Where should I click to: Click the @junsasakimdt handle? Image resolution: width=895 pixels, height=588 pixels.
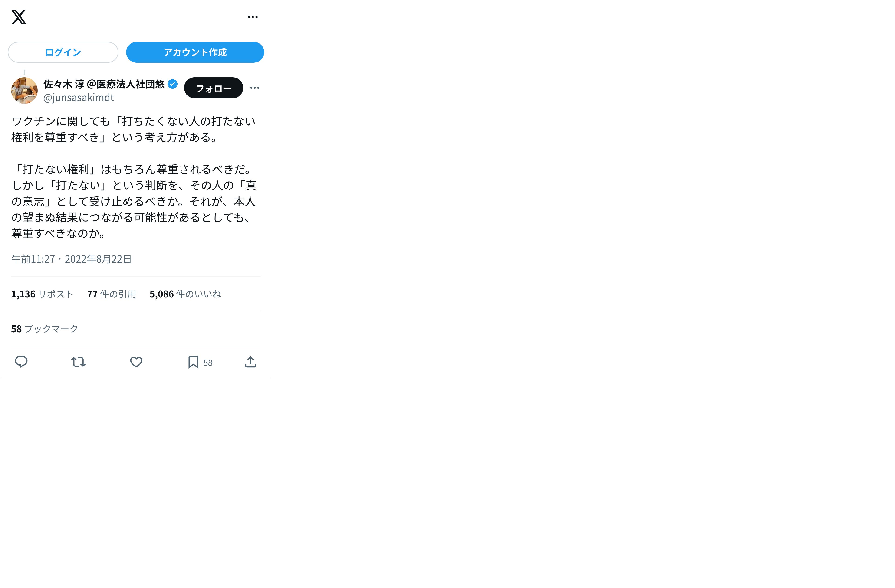click(x=79, y=97)
